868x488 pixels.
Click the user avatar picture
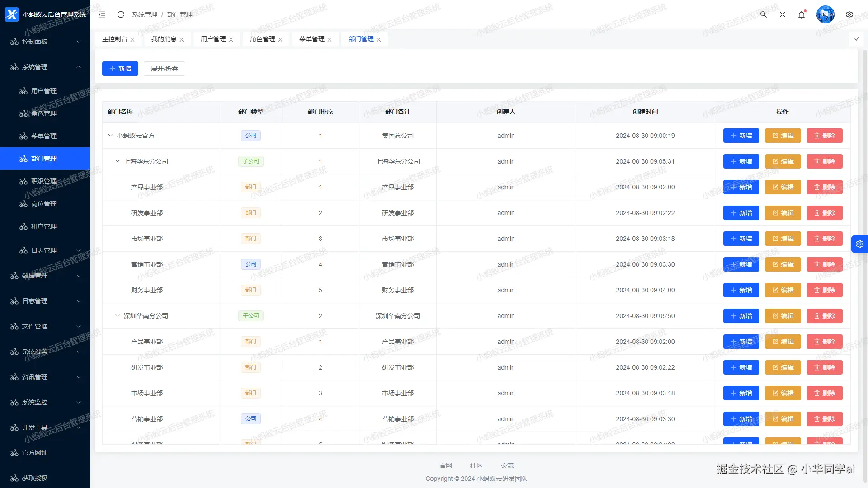(x=825, y=14)
